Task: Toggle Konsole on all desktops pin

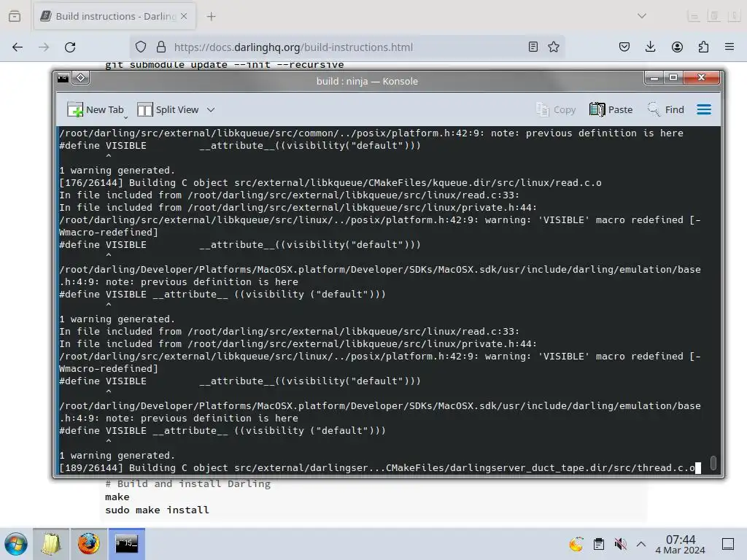Action: 80,77
